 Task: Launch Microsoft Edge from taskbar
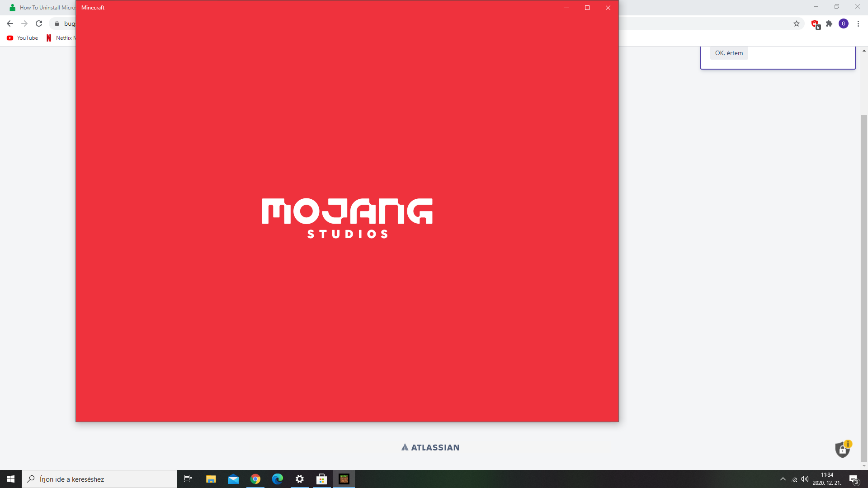coord(278,479)
